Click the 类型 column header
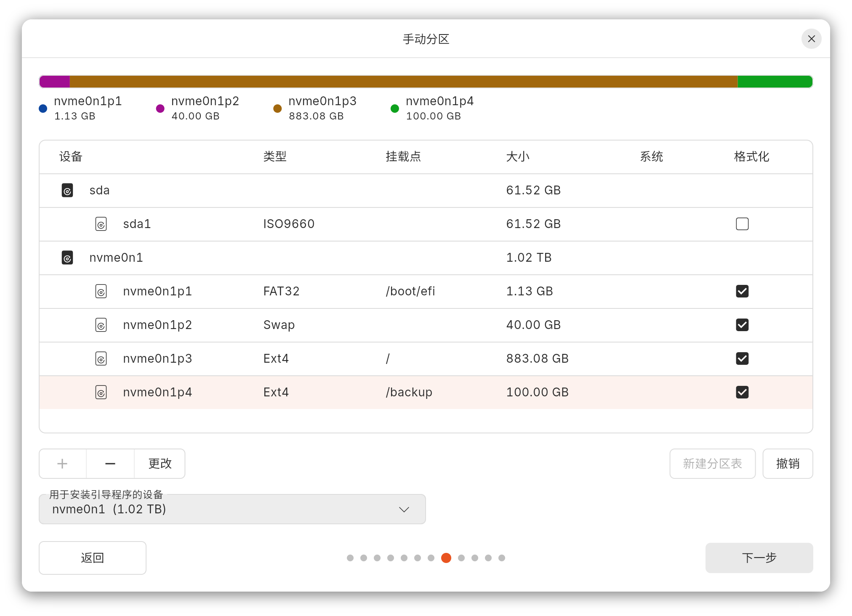This screenshot has width=852, height=616. pos(275,157)
